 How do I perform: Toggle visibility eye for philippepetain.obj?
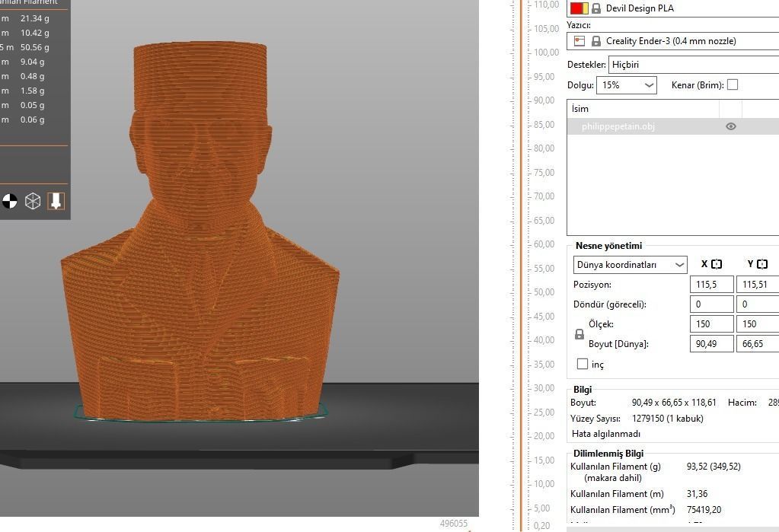click(730, 126)
